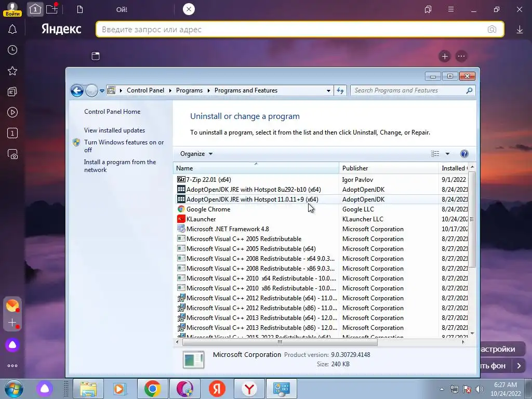The width and height of the screenshot is (532, 399).
Task: Open the Organize dropdown menu
Action: click(196, 154)
